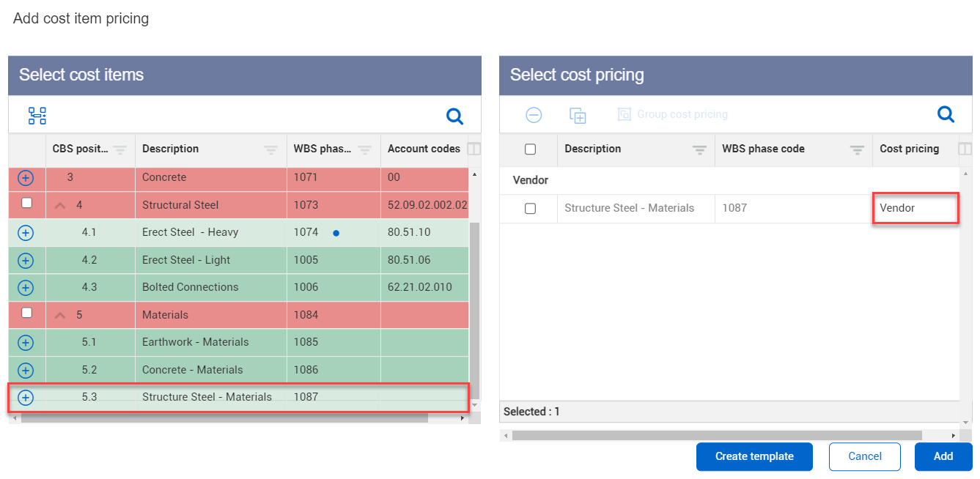Image resolution: width=980 pixels, height=479 pixels.
Task: Open WBS phase code filter in cost pricing
Action: (856, 150)
